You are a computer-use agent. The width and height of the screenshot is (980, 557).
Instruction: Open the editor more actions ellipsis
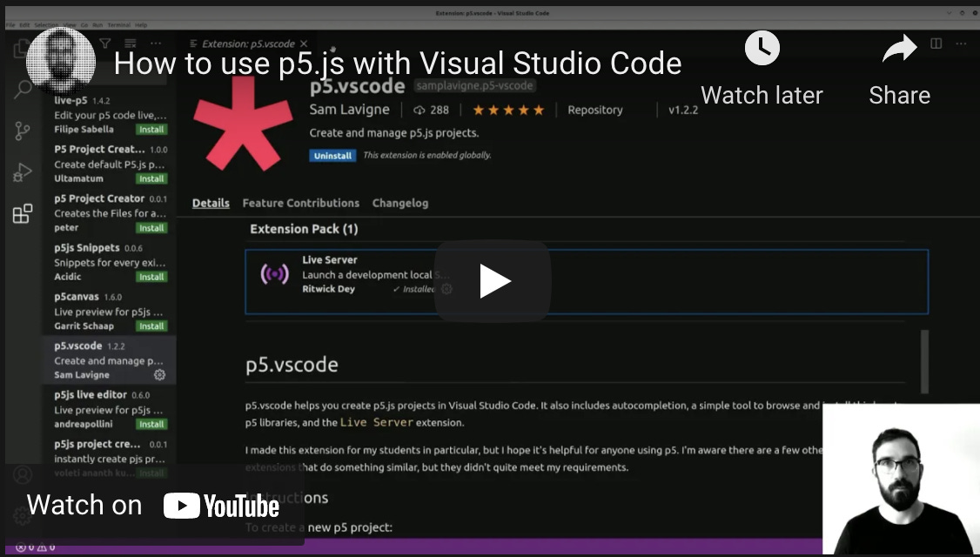(x=961, y=44)
